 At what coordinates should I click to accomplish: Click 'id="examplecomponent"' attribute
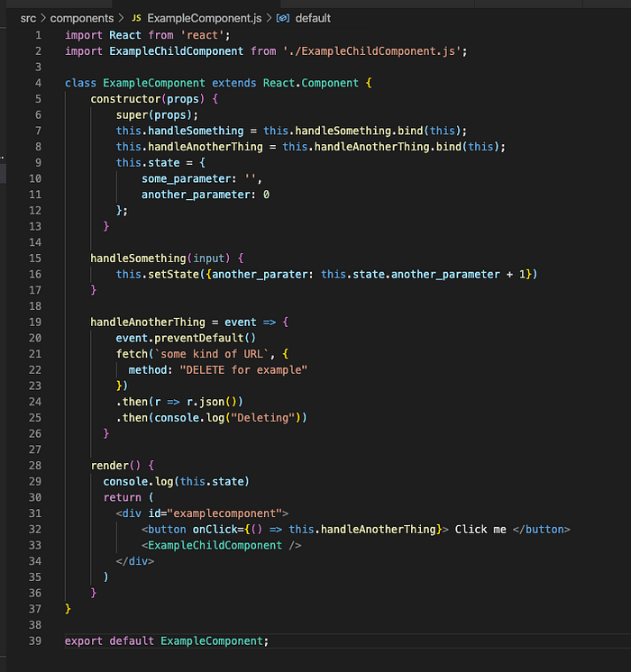pos(215,513)
